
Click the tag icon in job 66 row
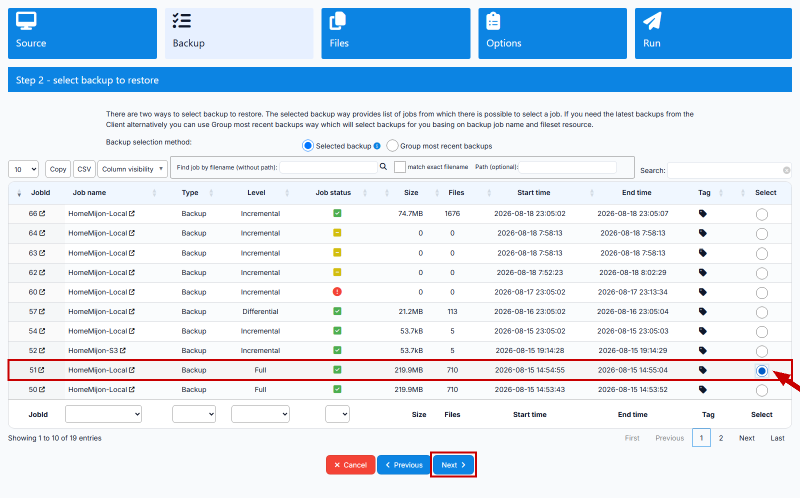(703, 214)
